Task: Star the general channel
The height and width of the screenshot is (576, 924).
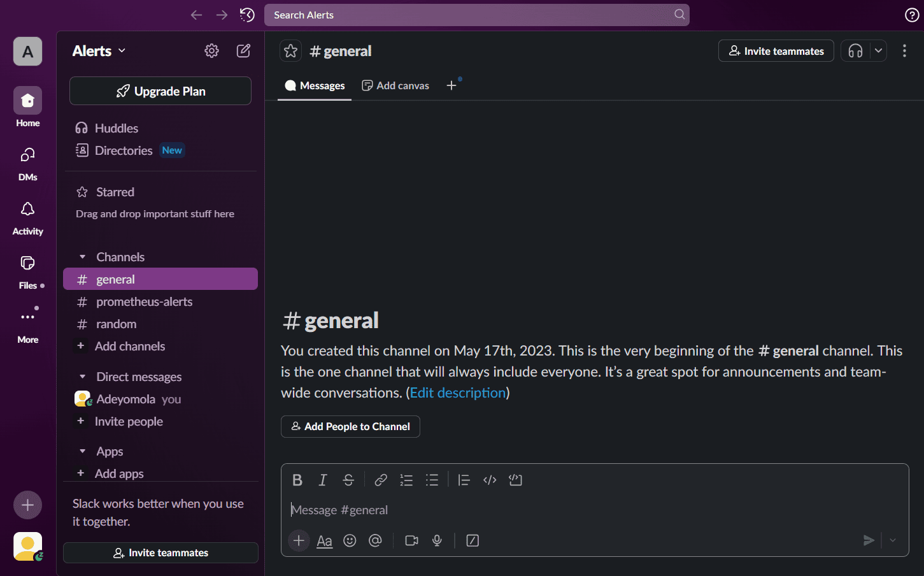Action: (291, 51)
